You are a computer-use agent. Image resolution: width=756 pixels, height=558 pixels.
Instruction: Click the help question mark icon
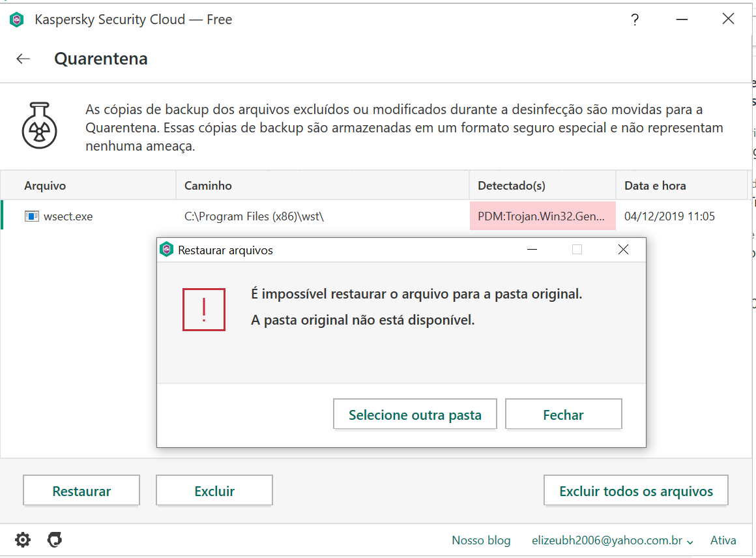pyautogui.click(x=635, y=20)
